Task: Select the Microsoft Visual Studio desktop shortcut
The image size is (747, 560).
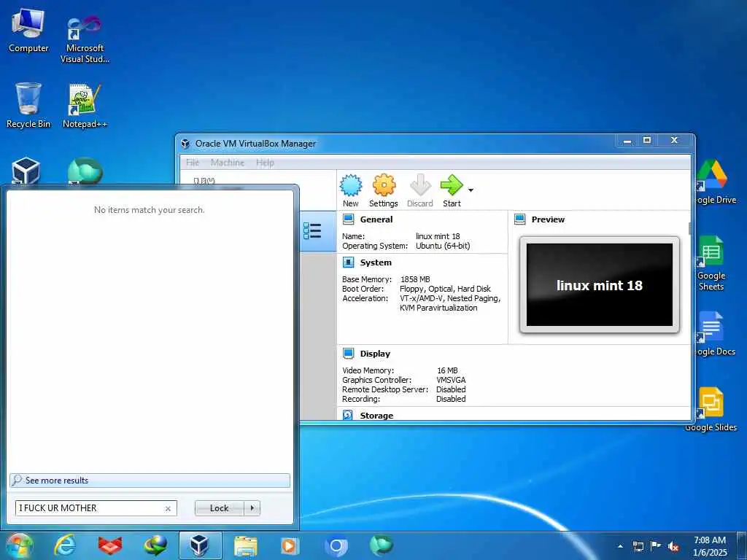Action: (x=85, y=39)
